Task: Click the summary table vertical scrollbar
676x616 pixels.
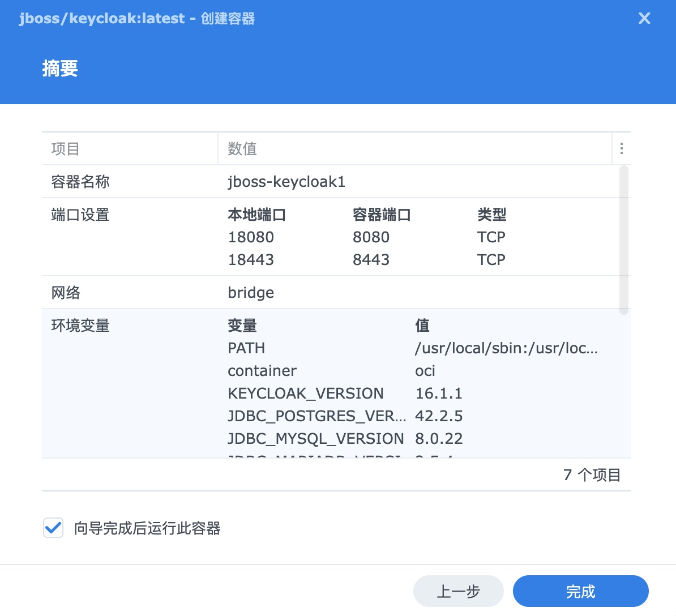Action: pos(623,240)
